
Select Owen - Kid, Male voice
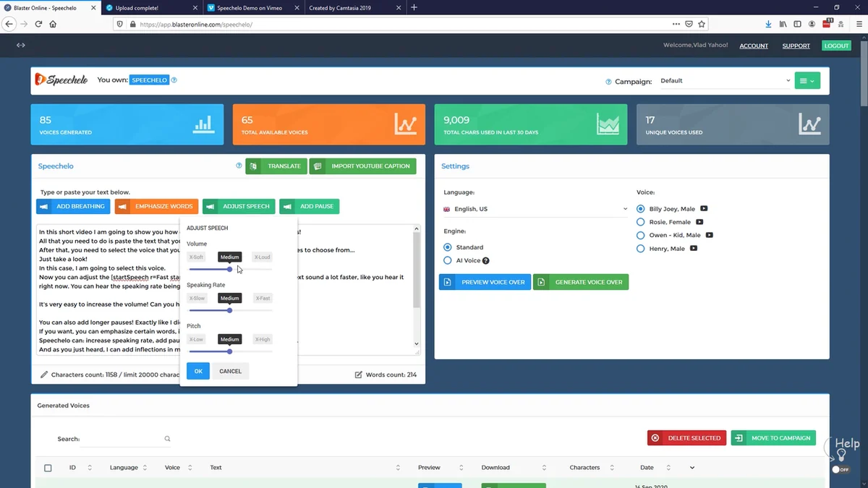point(640,235)
